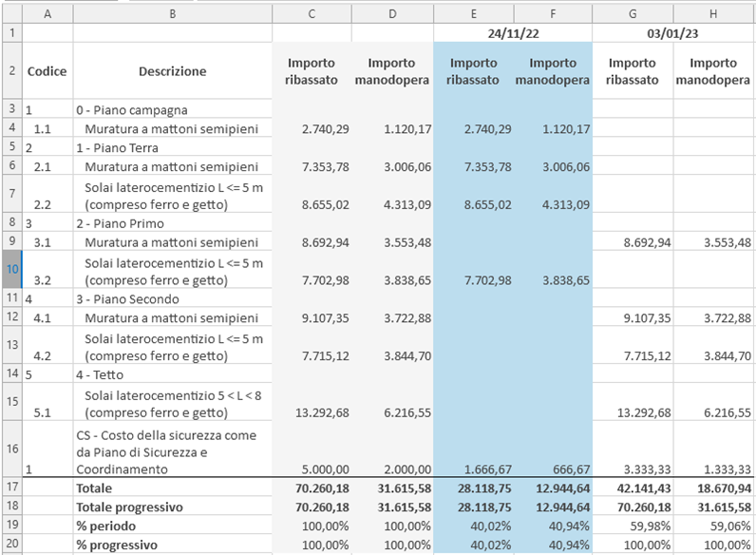Select total 18.670,94 in column H

click(713, 488)
